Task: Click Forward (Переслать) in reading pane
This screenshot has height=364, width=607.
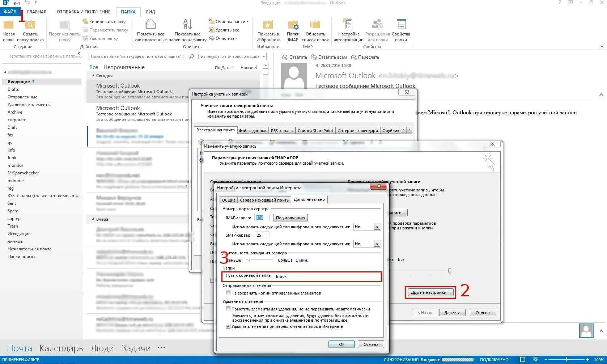Action: coord(365,57)
